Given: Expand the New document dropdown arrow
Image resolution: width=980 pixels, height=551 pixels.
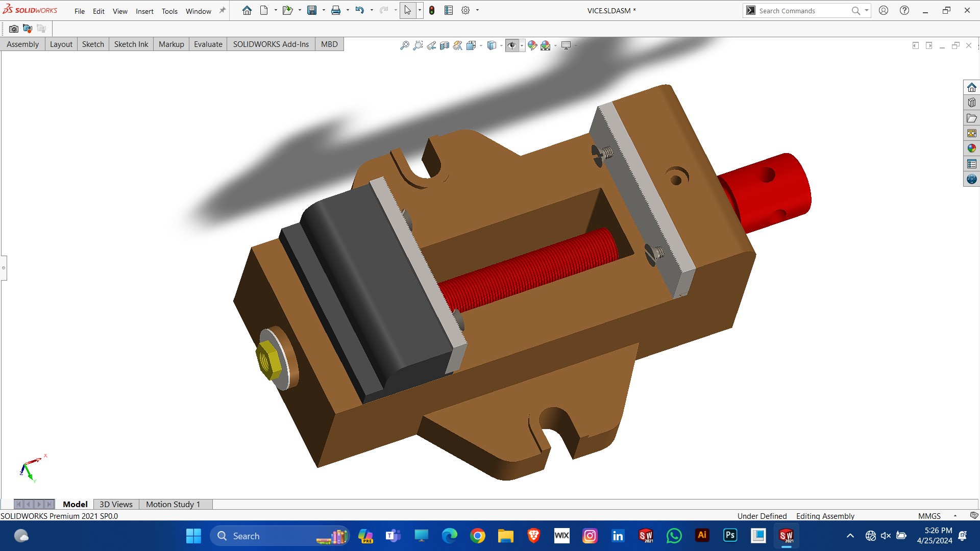Looking at the screenshot, I should (276, 10).
